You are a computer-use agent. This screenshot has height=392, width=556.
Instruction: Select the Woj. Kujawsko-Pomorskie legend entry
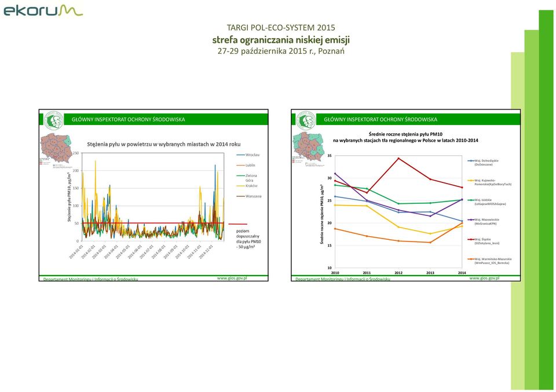coord(490,182)
